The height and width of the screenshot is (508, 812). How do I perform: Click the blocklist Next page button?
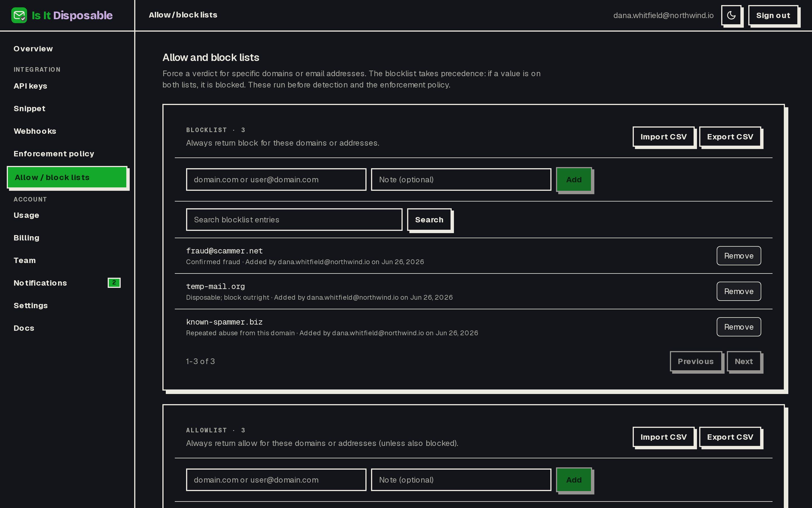(x=744, y=361)
